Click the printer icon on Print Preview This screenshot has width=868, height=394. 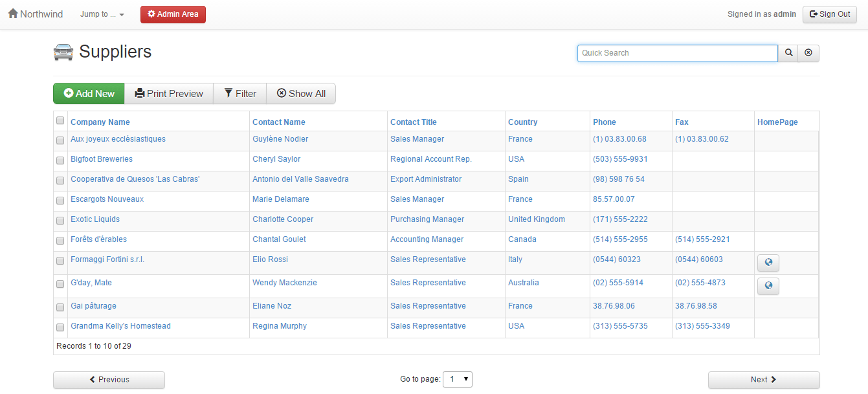tap(139, 93)
